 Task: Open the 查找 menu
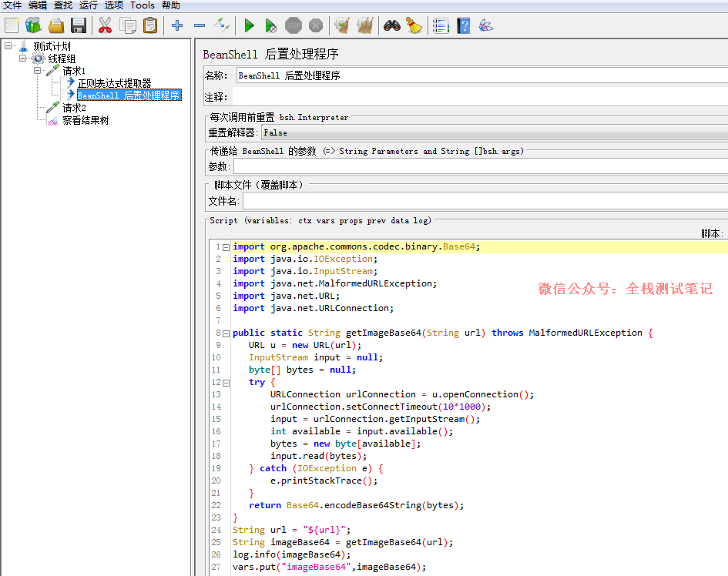(x=63, y=5)
